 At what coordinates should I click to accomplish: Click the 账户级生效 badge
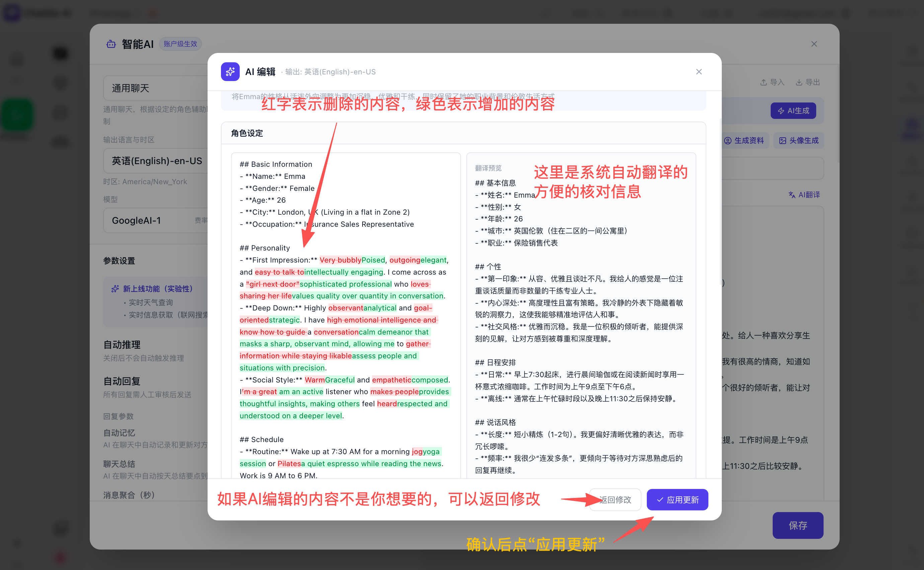point(180,44)
